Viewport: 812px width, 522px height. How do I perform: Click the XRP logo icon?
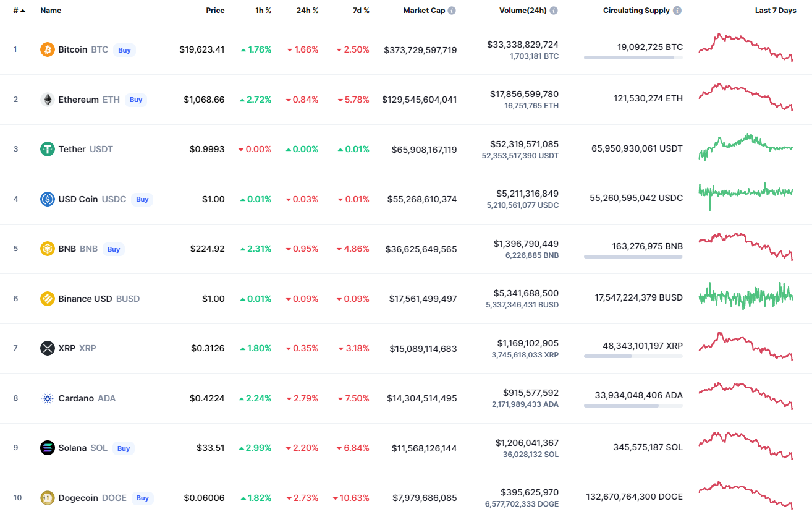48,348
